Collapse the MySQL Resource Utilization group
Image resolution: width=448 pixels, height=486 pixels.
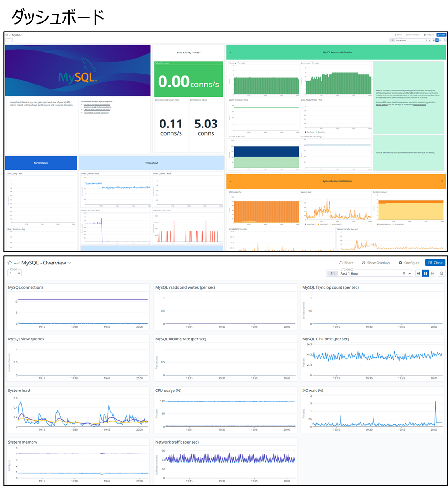(230, 52)
